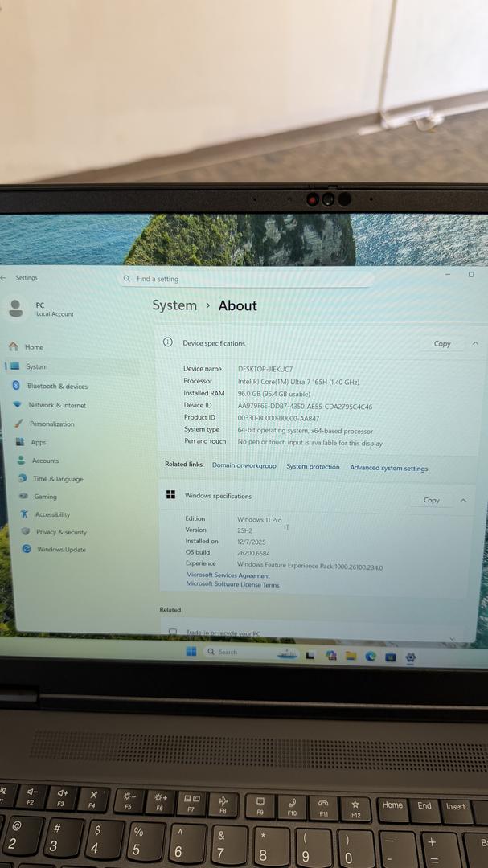Open Accounts settings
This screenshot has height=868, width=488.
(45, 461)
